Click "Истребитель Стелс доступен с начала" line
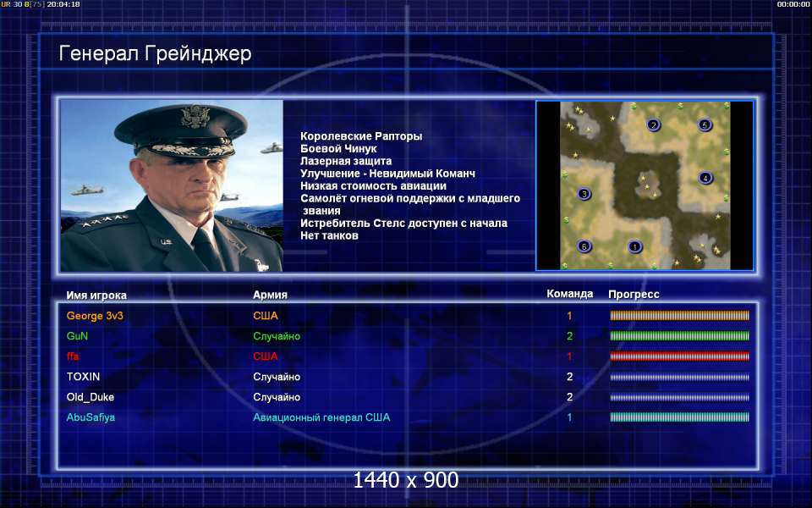The width and height of the screenshot is (812, 508). click(404, 224)
